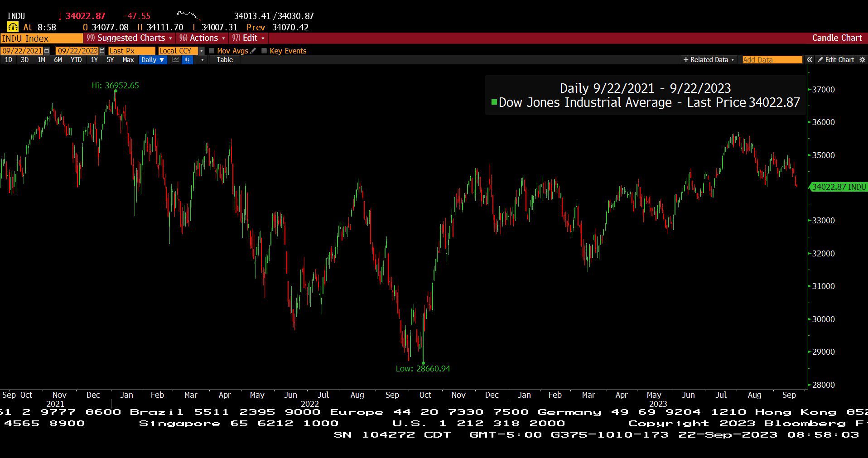Click the 2023 year label on x-axis
Viewport: 868px width, 458px height.
point(658,404)
